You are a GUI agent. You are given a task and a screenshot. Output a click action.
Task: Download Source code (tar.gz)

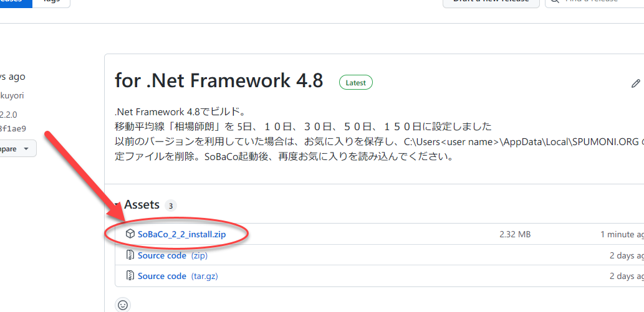coord(178,276)
